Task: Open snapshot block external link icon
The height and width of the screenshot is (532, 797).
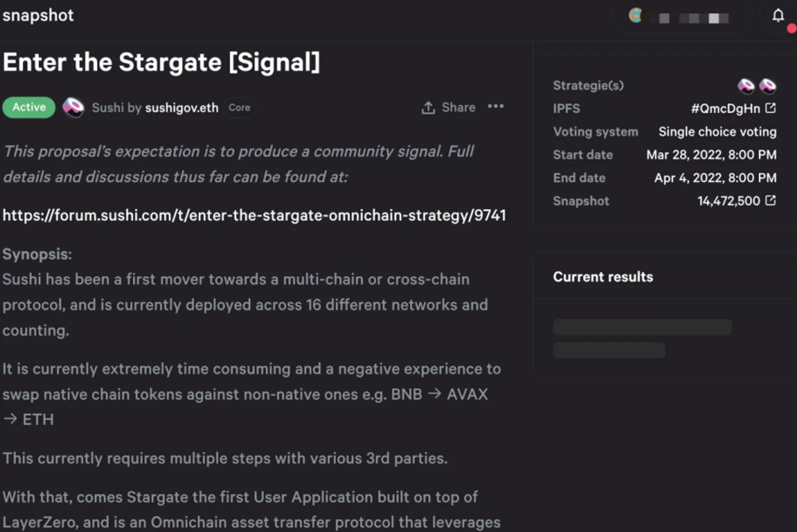Action: point(771,201)
